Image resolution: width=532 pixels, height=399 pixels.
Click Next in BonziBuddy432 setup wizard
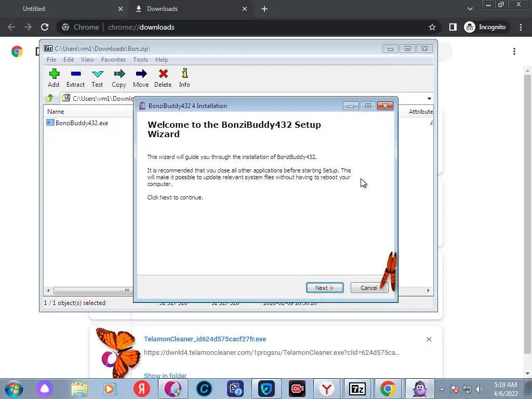(x=325, y=288)
